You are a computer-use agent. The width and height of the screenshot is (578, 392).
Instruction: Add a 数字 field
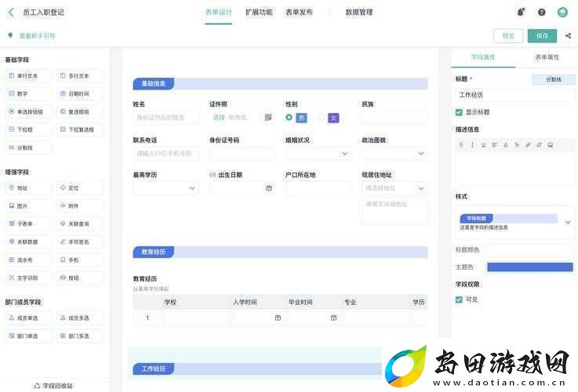[28, 94]
